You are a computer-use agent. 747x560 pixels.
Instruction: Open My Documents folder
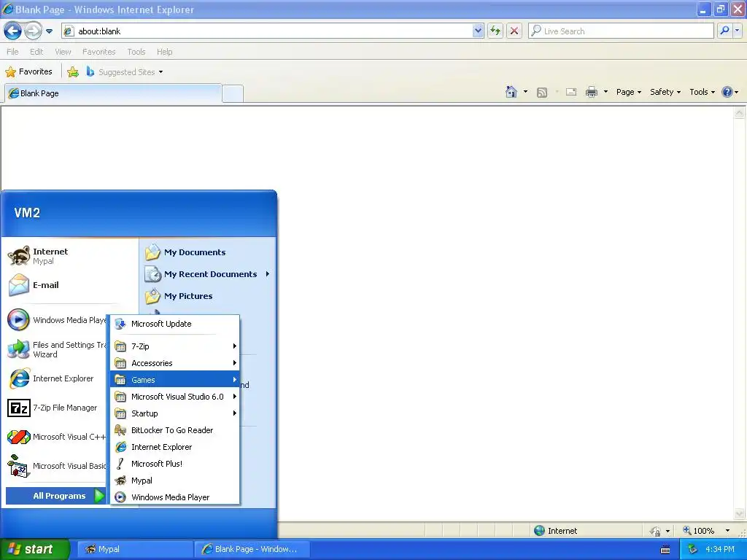point(208,252)
